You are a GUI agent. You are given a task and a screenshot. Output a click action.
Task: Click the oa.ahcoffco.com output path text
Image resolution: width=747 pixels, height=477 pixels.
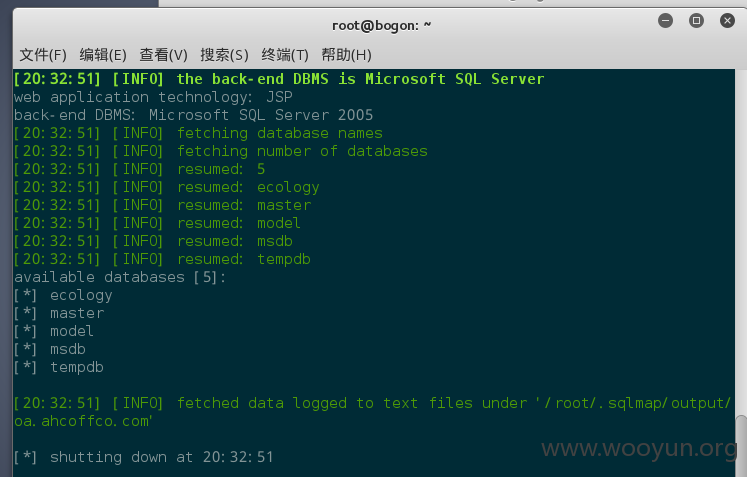(83, 421)
